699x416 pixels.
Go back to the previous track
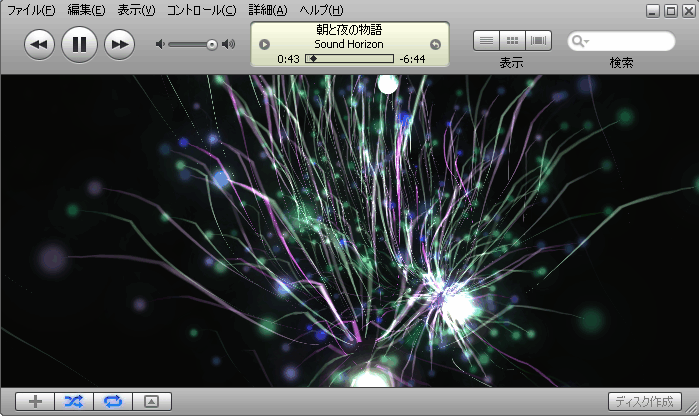(39, 45)
